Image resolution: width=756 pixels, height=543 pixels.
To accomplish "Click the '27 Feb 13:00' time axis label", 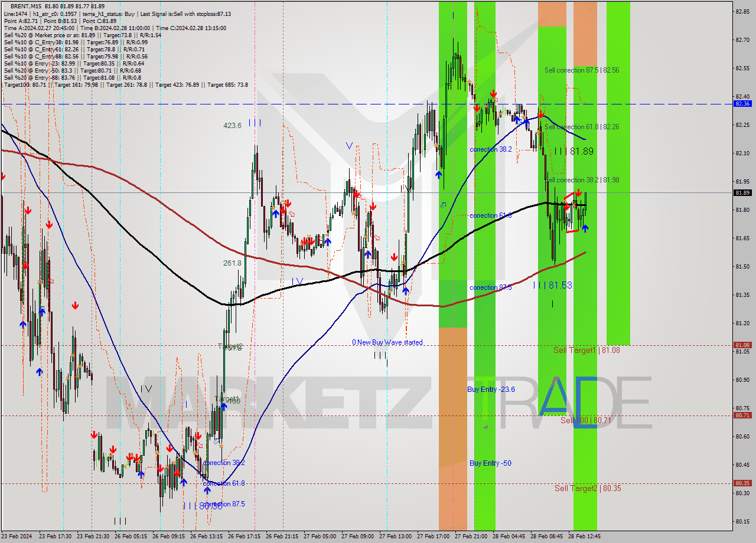I will (396, 537).
